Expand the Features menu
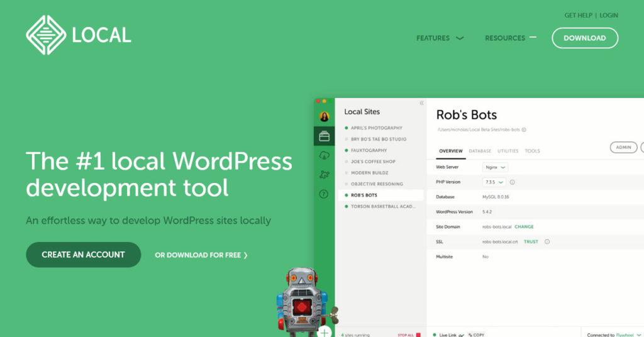Screen dimensions: 644x337 tap(440, 38)
